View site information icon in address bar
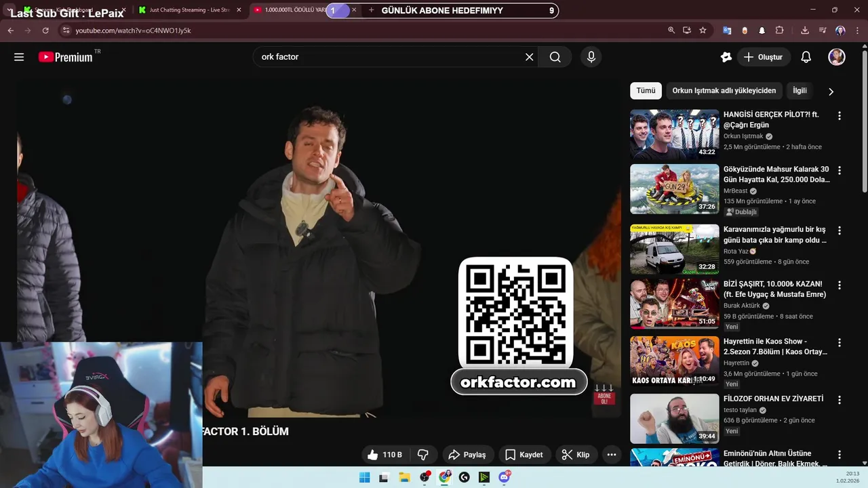Viewport: 868px width, 488px height. (66, 30)
